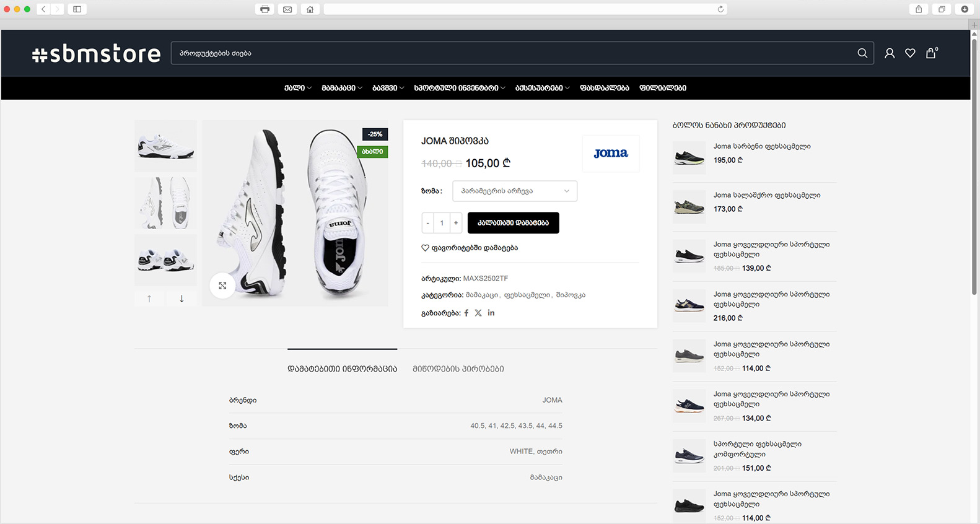Share product on Facebook
This screenshot has height=524, width=980.
pyautogui.click(x=466, y=313)
